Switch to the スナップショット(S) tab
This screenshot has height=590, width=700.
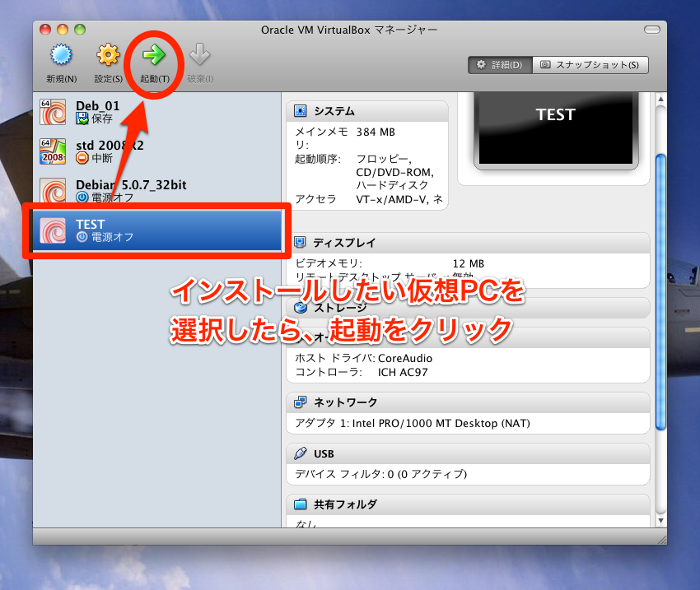click(x=590, y=65)
